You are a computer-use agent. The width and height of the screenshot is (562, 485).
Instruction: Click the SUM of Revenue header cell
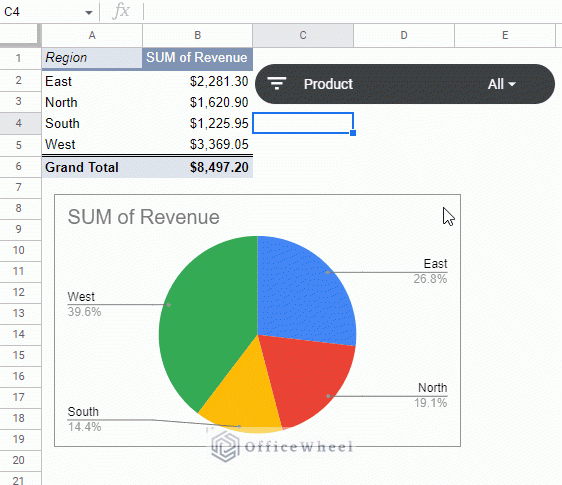(197, 58)
